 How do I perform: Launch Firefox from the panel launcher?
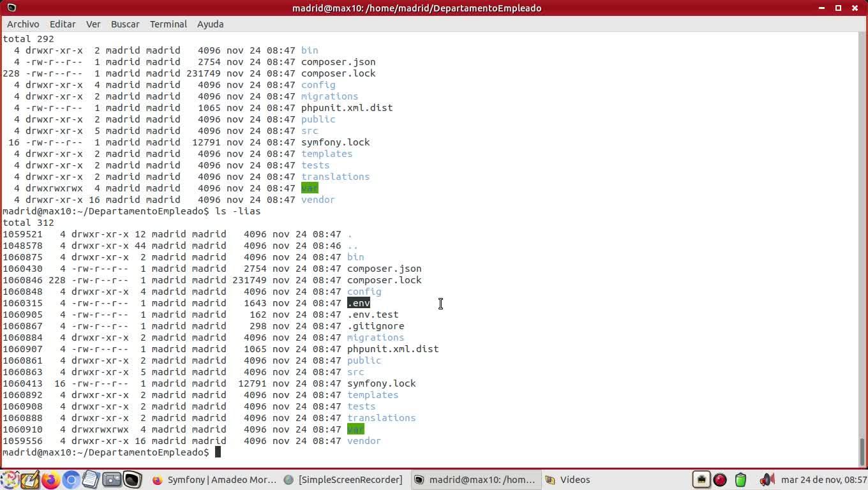coord(50,480)
